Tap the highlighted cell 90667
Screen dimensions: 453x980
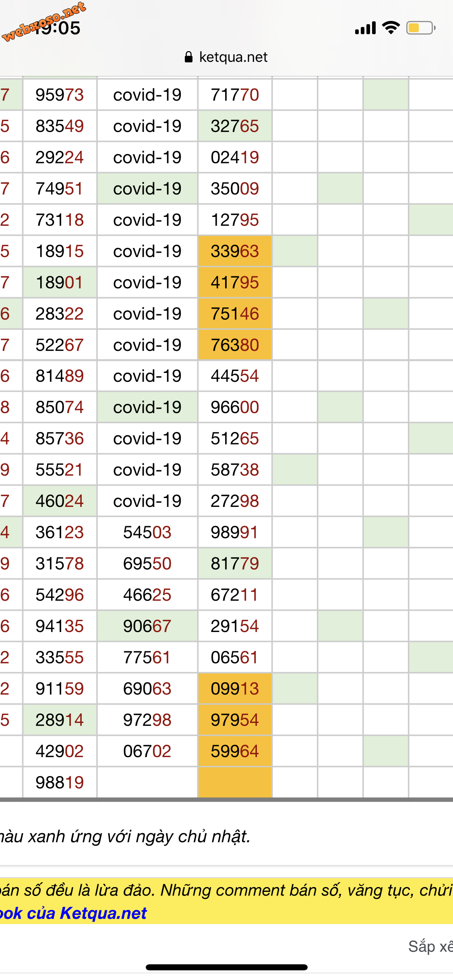coord(147,626)
